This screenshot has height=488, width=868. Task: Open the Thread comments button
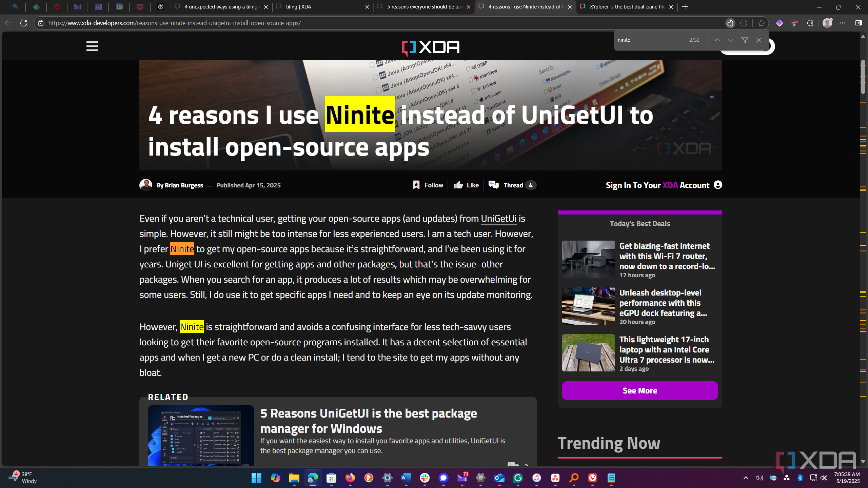point(512,185)
